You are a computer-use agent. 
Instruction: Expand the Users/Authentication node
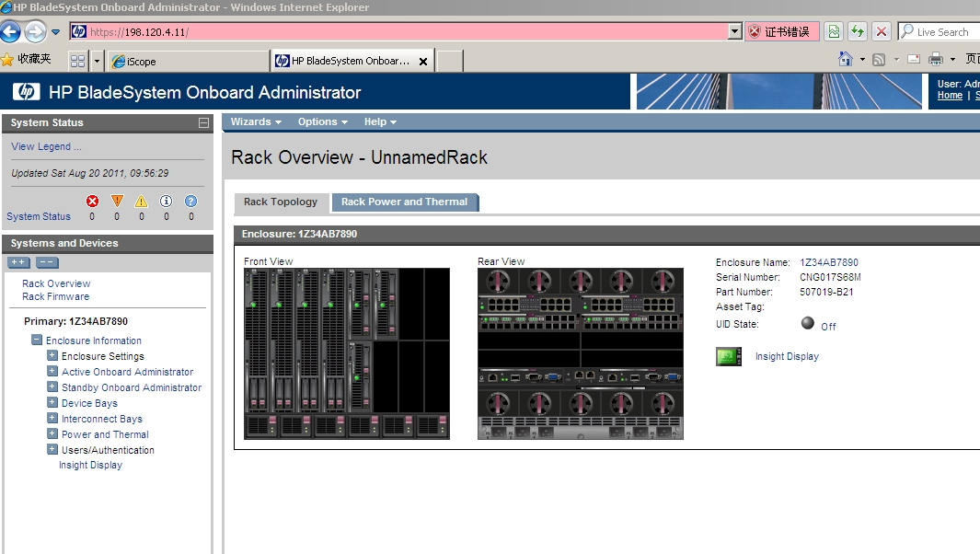52,450
